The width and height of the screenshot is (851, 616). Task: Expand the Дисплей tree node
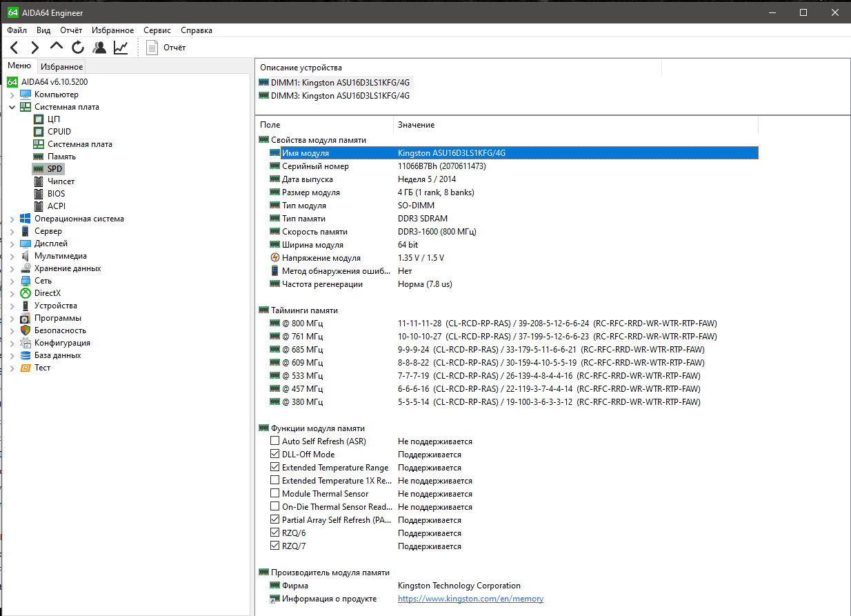click(12, 244)
